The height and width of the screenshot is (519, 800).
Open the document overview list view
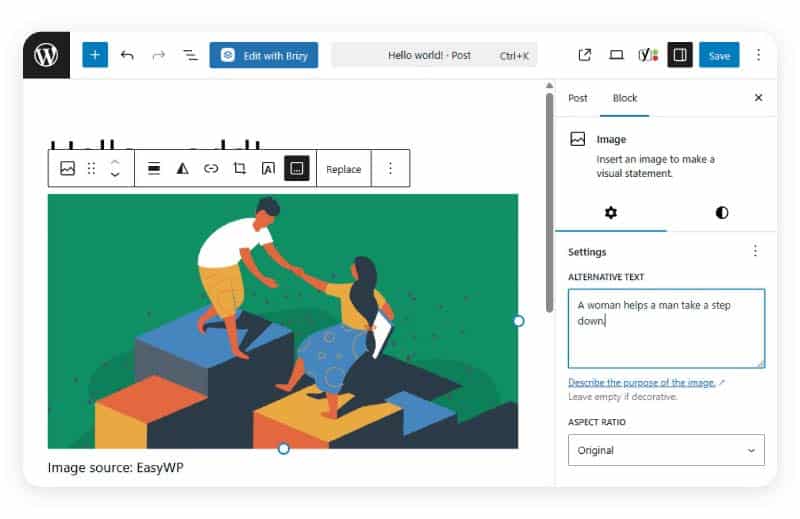tap(190, 55)
